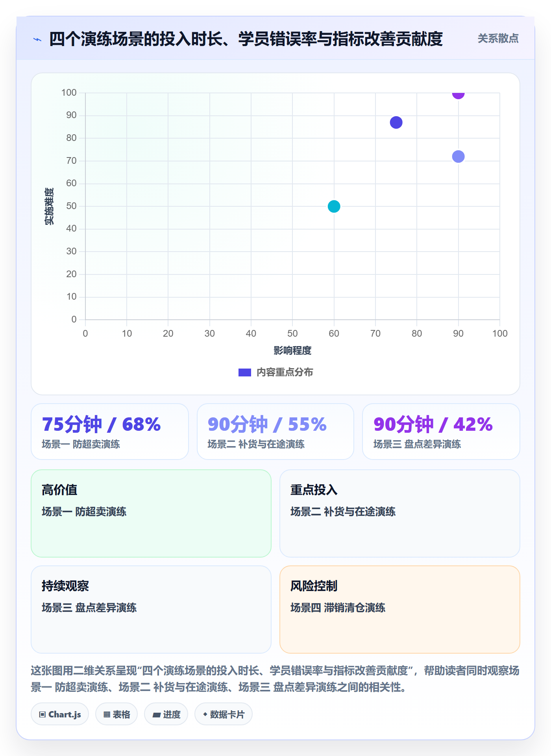Image resolution: width=551 pixels, height=756 pixels.
Task: Open the 75分钟 / 68% data card
Action: click(110, 432)
